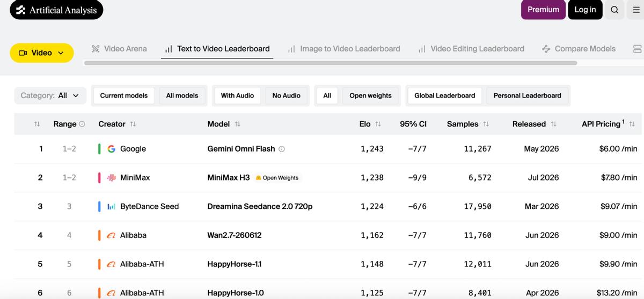The height and width of the screenshot is (299, 644).
Task: Sort the Elo column
Action: click(x=378, y=124)
